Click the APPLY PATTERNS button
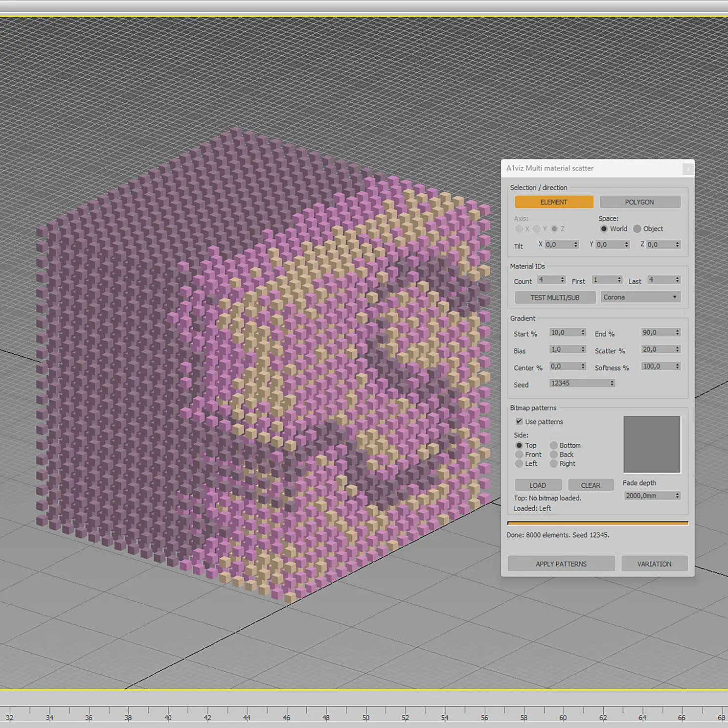 [x=561, y=564]
